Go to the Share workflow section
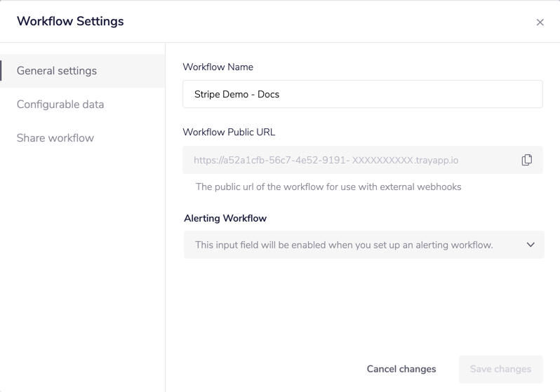The height and width of the screenshot is (392, 560). (x=55, y=138)
